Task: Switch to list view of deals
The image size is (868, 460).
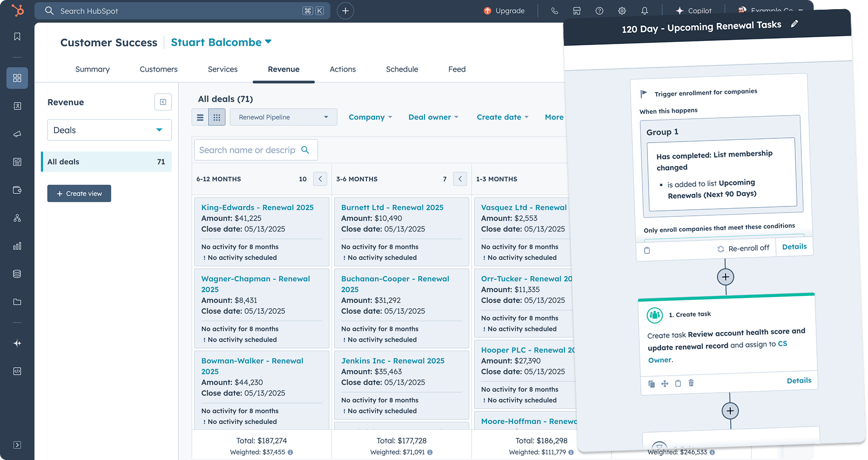Action: tap(200, 117)
